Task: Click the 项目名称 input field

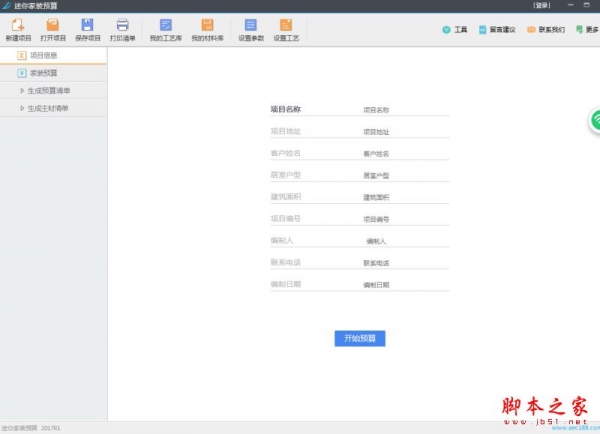Action: [400, 110]
